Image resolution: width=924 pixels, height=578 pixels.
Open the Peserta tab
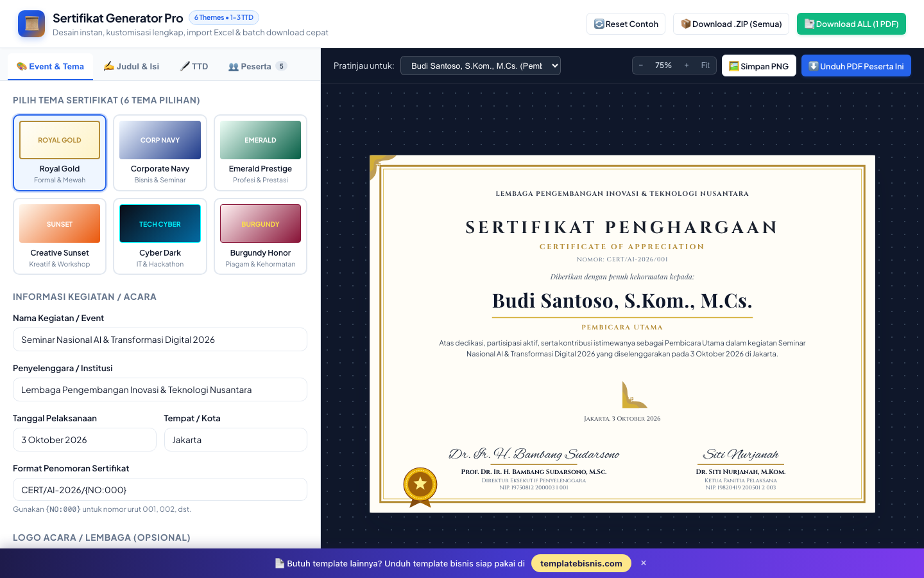257,66
